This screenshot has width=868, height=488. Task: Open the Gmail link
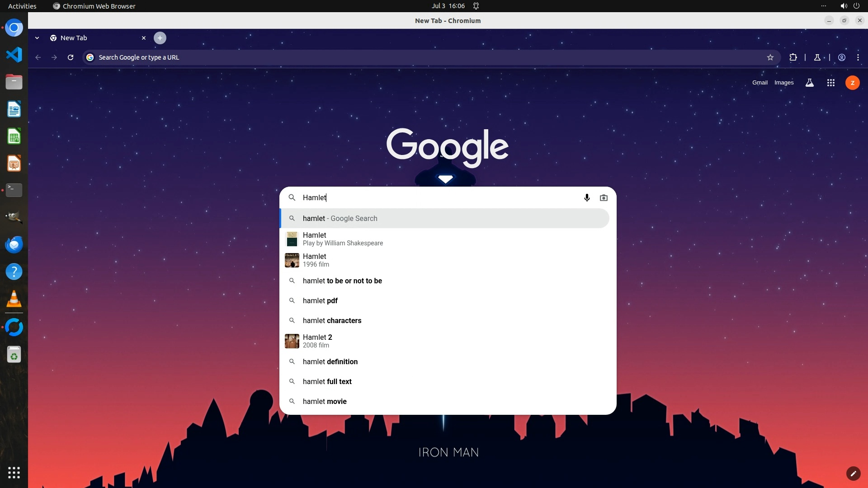coord(759,83)
